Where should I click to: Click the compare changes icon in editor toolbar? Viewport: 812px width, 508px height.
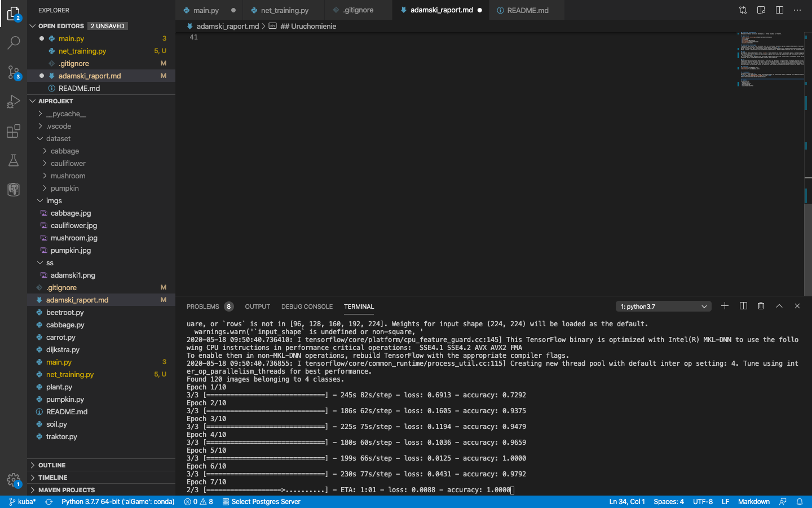pos(743,10)
